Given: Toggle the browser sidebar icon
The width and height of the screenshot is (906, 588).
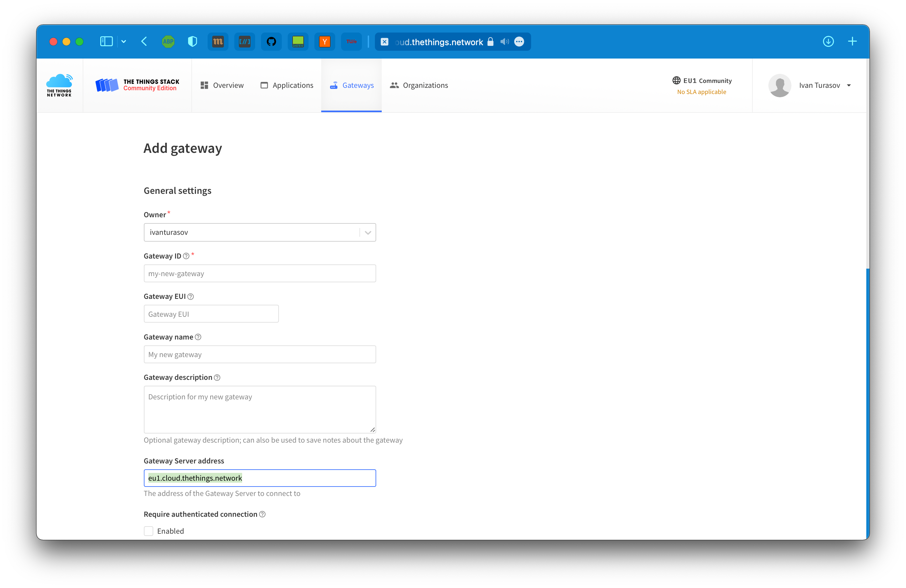Looking at the screenshot, I should pos(106,41).
